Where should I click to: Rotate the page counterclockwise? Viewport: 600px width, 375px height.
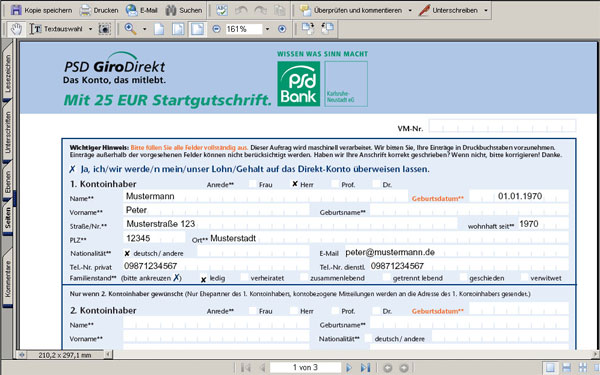(328, 29)
